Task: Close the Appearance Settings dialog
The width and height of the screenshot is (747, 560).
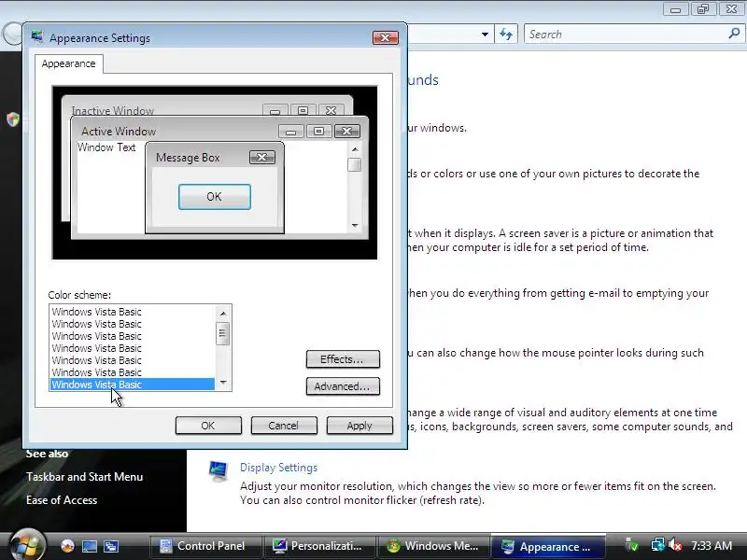Action: click(x=386, y=37)
